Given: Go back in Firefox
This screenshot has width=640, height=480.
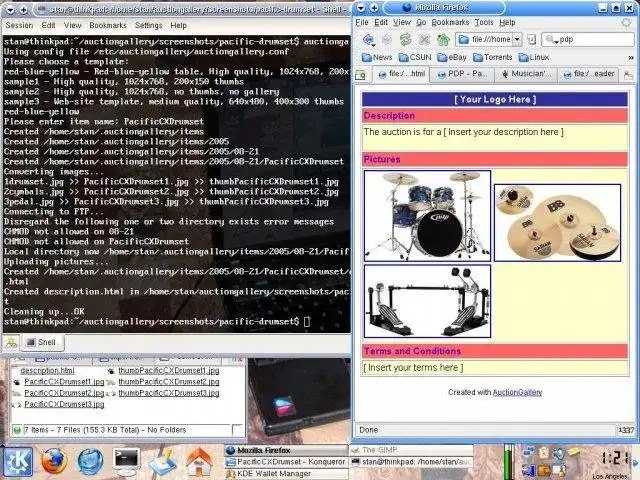Looking at the screenshot, I should click(369, 40).
